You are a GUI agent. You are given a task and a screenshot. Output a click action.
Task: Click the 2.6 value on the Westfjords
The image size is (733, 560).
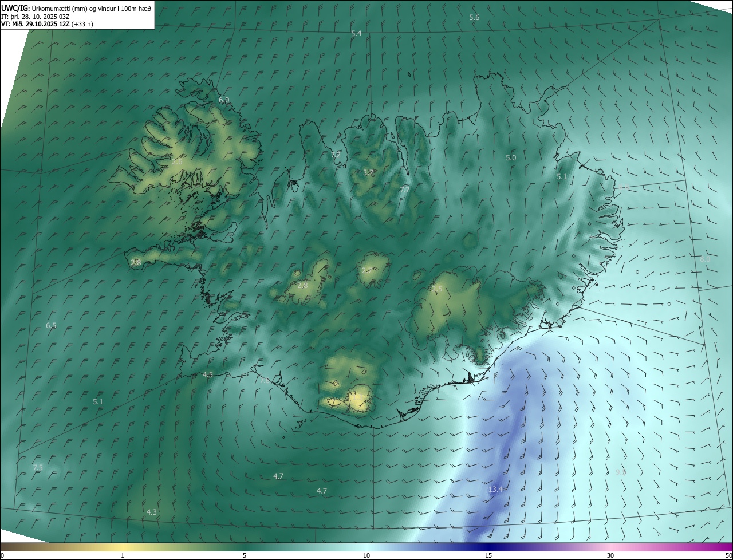pos(177,162)
